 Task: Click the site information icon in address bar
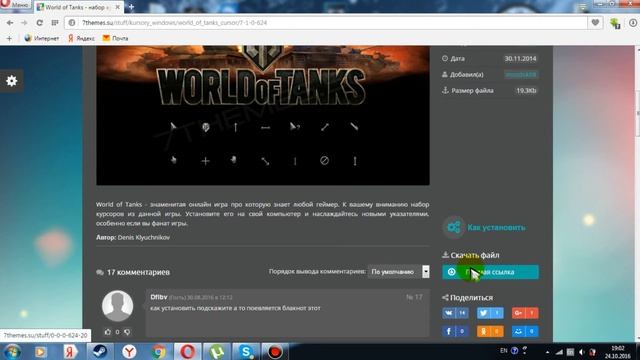point(72,23)
